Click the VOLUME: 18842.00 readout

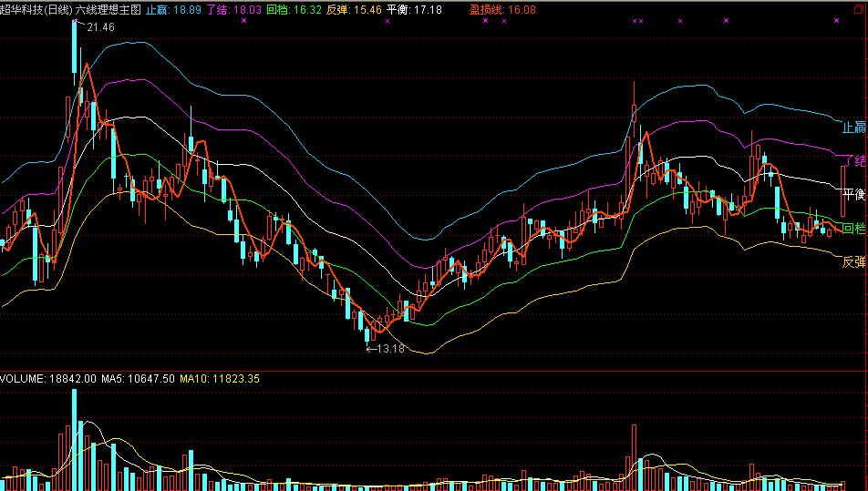pyautogui.click(x=48, y=379)
